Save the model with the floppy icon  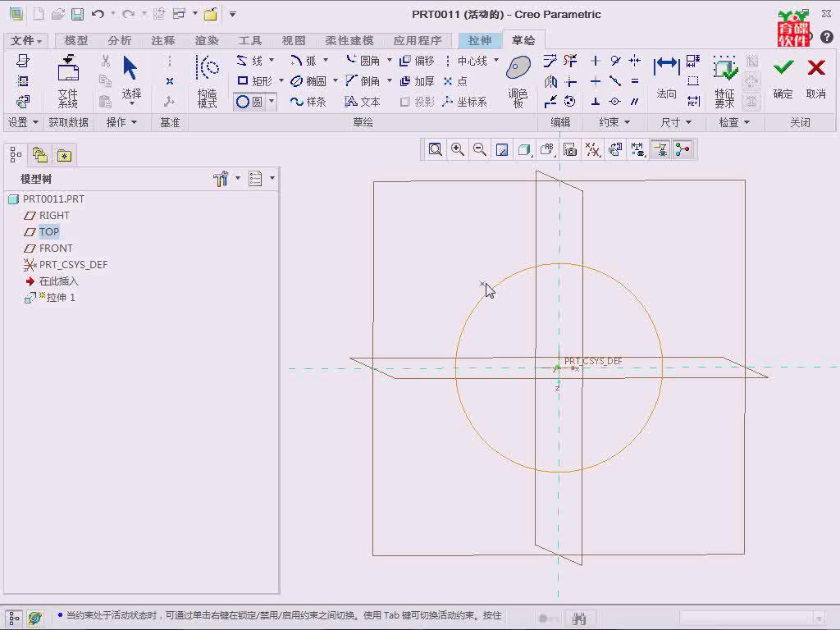click(x=78, y=14)
